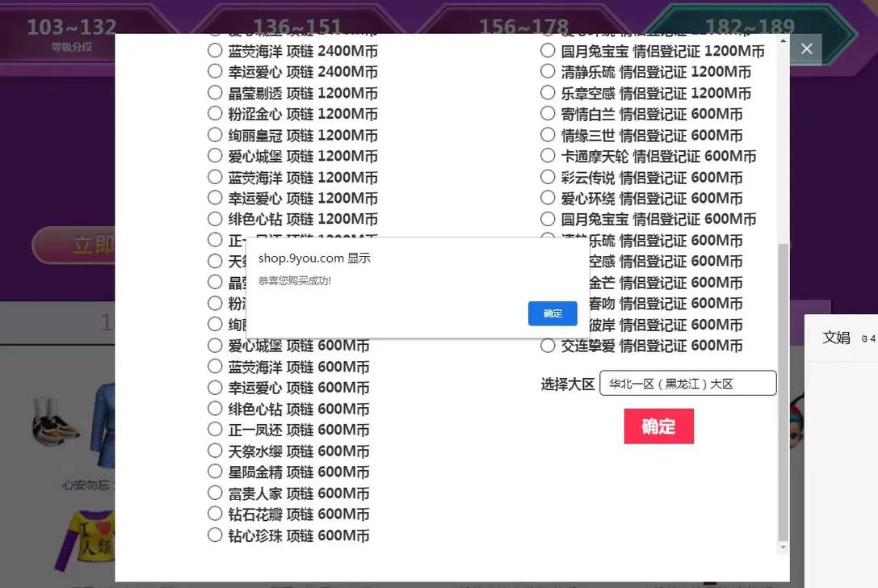Select 清静乐硫 情侣登记证 1200M币 option

click(547, 71)
